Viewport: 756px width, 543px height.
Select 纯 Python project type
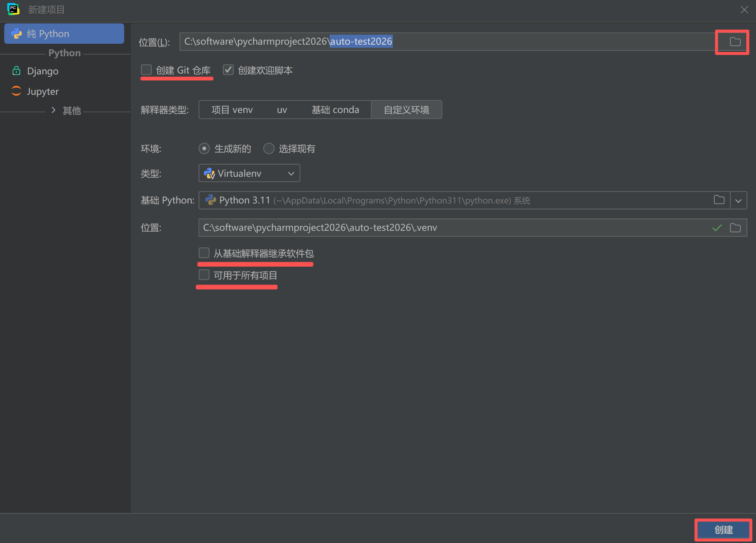point(64,34)
